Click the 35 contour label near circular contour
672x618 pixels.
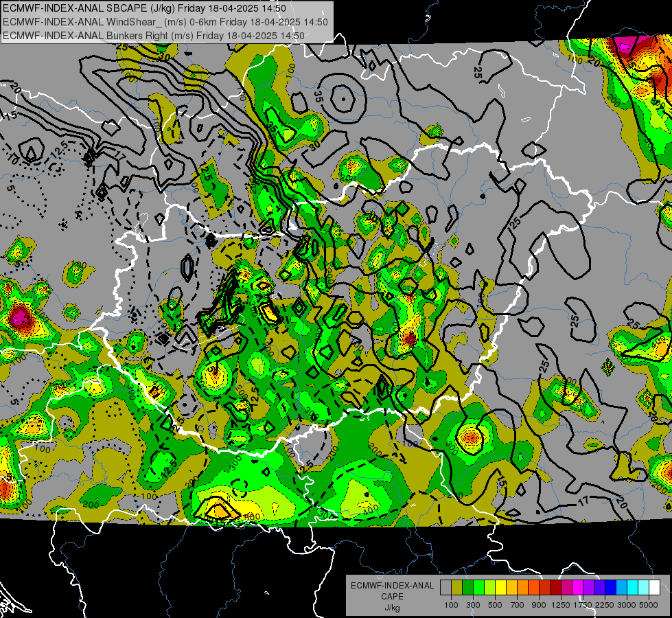click(318, 97)
